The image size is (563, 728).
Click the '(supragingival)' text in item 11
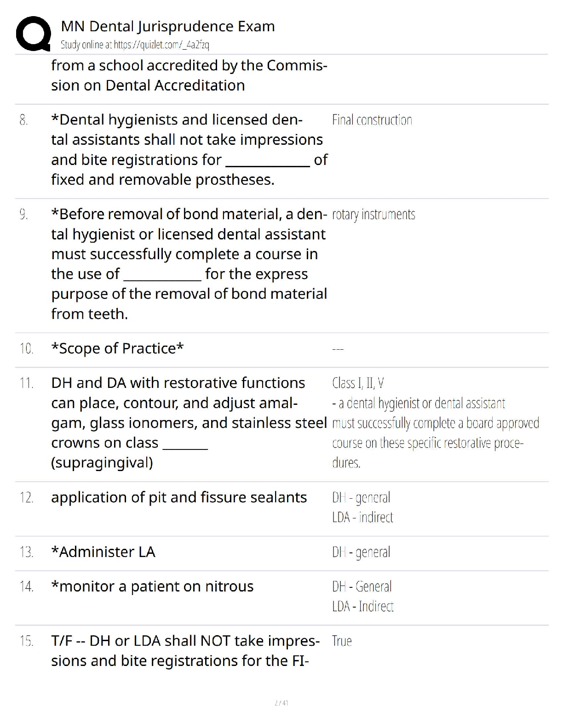102,462
